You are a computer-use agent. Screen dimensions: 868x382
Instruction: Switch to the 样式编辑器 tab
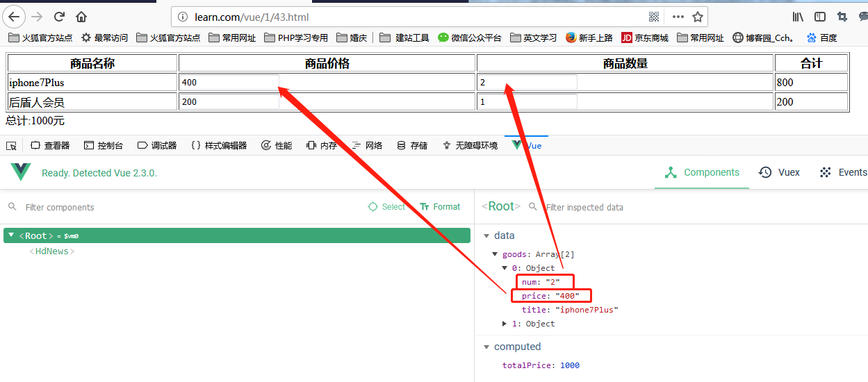(x=218, y=145)
